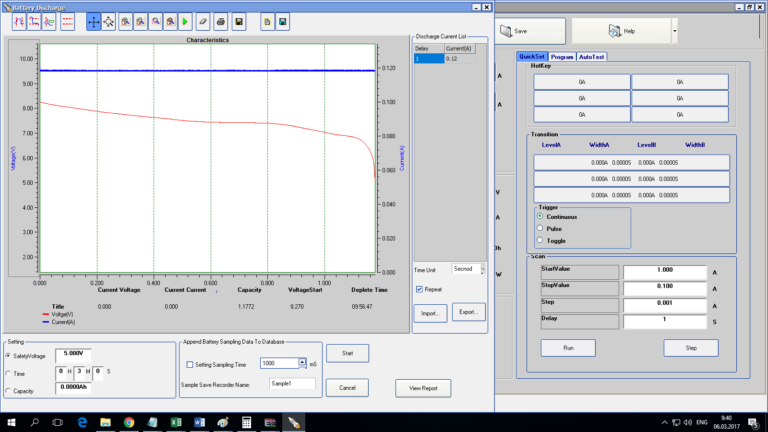Click the Cancel button
This screenshot has width=768, height=432.
[347, 387]
